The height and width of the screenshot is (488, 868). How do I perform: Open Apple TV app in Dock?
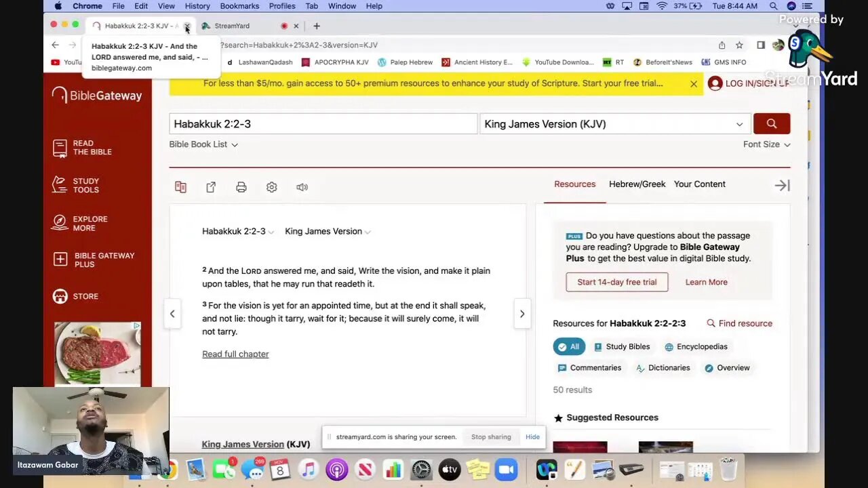click(x=450, y=469)
